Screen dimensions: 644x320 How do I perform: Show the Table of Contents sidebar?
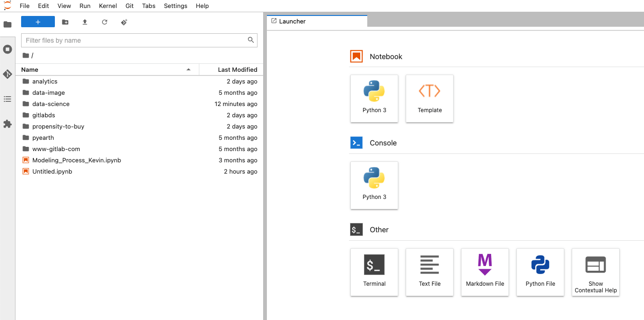coord(8,99)
